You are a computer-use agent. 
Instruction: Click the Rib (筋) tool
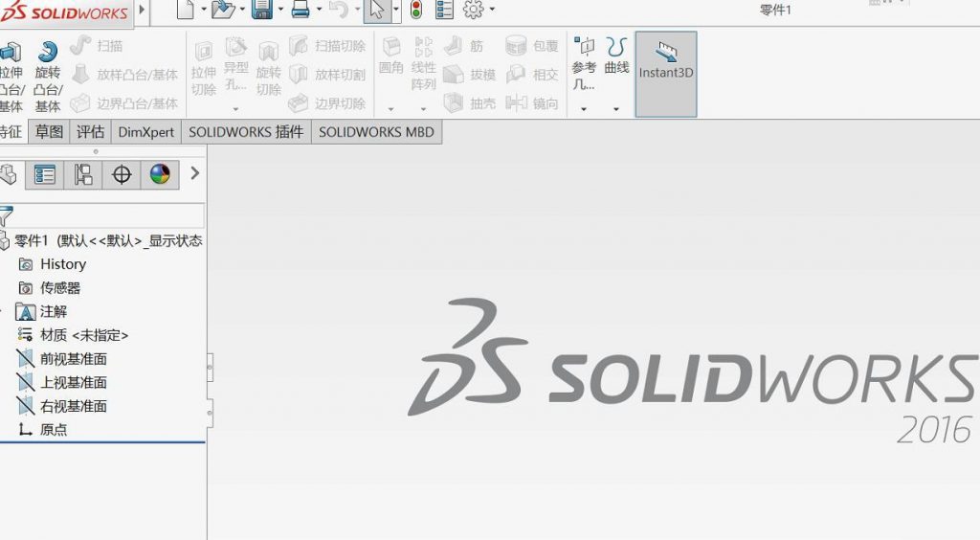[x=464, y=46]
